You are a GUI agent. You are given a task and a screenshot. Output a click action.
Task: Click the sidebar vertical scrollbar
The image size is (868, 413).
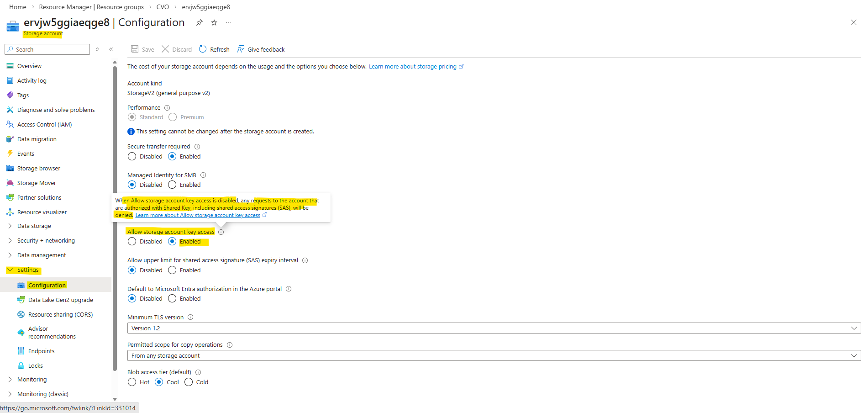[115, 219]
